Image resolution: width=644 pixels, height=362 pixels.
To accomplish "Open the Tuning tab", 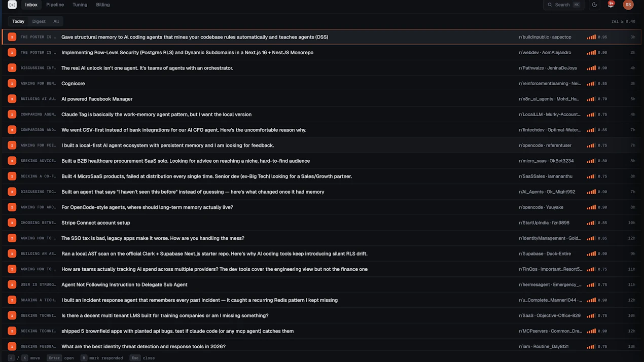I will (x=80, y=5).
